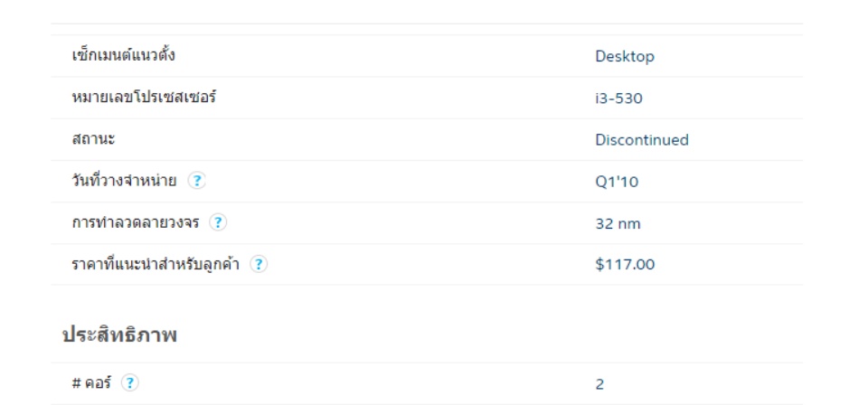Click the Desktop segment value
Viewport: 868px width, 405px height.
pyautogui.click(x=625, y=56)
